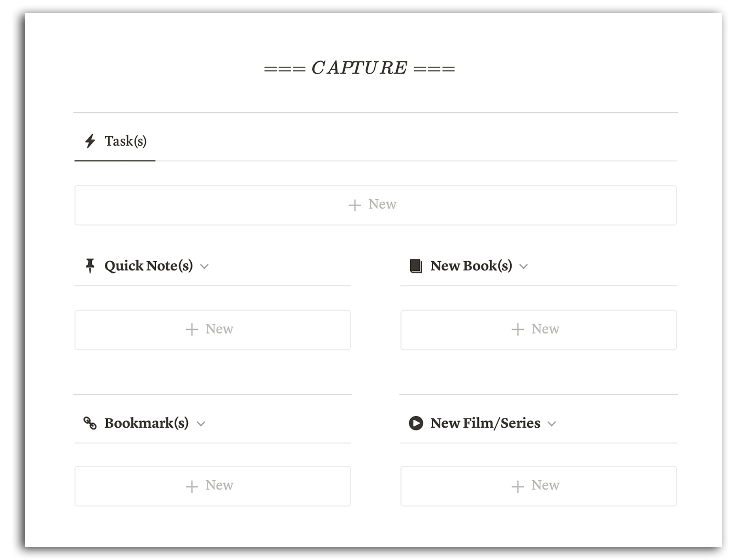
Task: Open the New Film/Series dropdown chevron
Action: click(552, 424)
